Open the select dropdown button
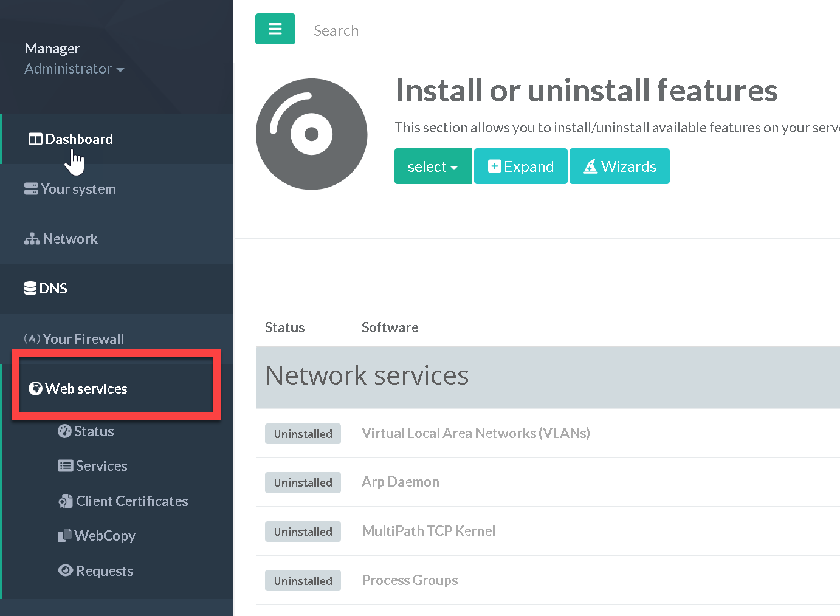Viewport: 840px width, 616px height. (x=432, y=166)
